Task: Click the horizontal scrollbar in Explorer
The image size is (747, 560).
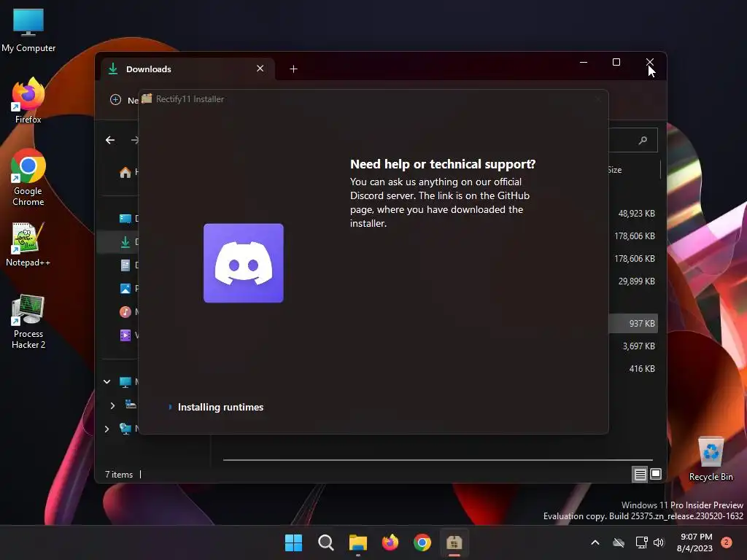Action: point(438,460)
